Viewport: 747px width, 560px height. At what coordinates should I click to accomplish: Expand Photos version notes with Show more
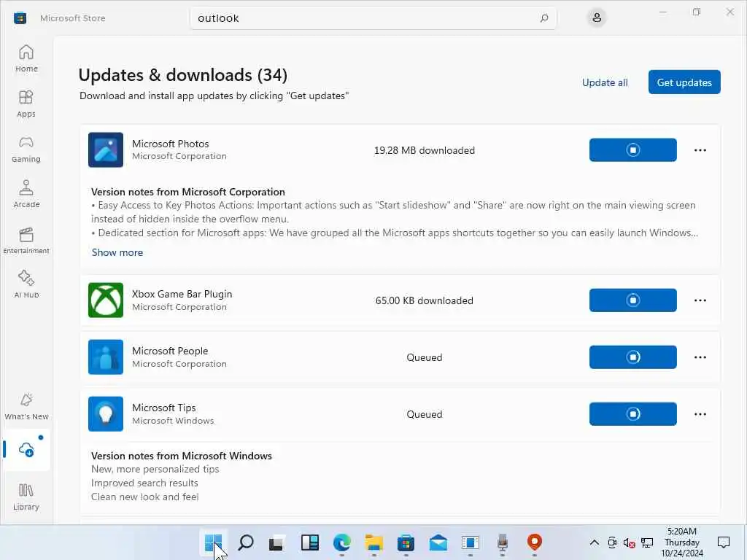point(117,252)
